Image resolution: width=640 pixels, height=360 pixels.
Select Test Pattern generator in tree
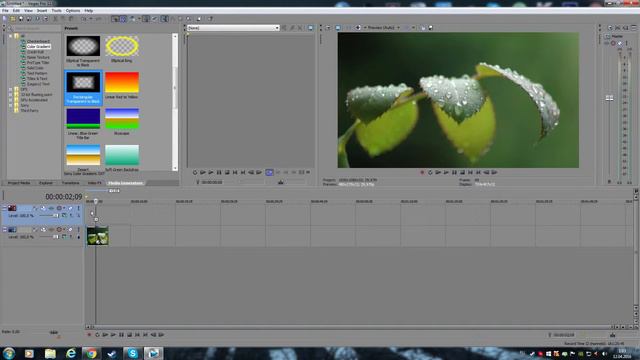pyautogui.click(x=37, y=73)
